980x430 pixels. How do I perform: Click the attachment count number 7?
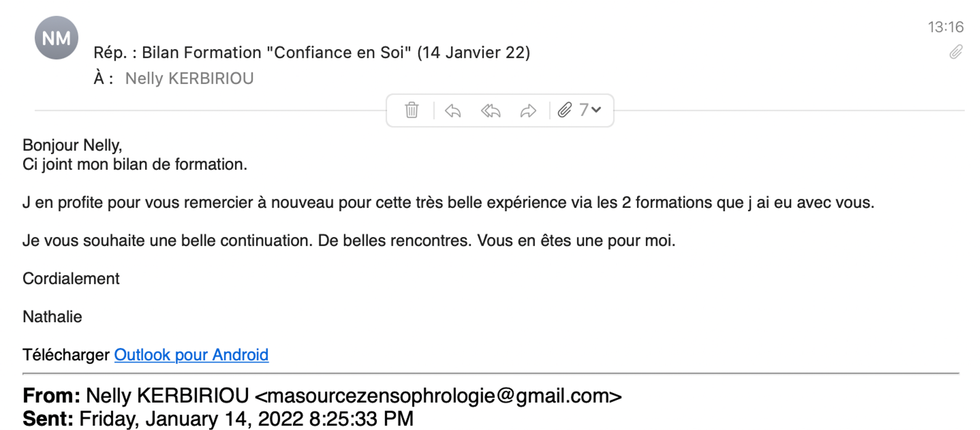coord(583,110)
